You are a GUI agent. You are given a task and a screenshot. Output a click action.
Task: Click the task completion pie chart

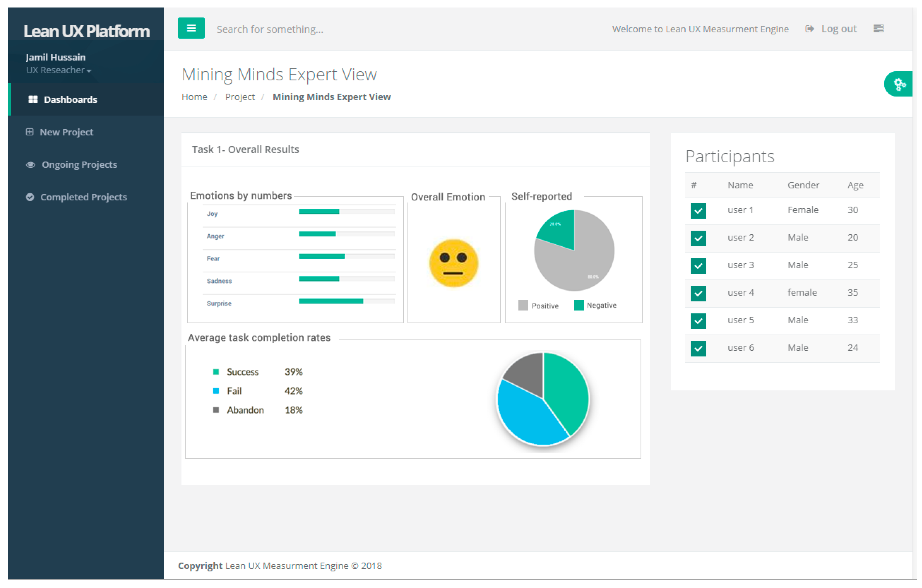(x=543, y=399)
